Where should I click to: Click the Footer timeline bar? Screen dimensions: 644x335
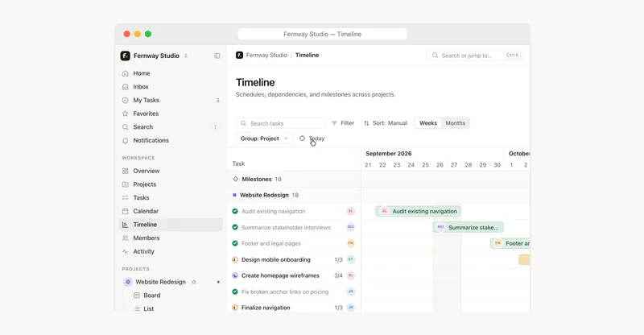point(510,243)
